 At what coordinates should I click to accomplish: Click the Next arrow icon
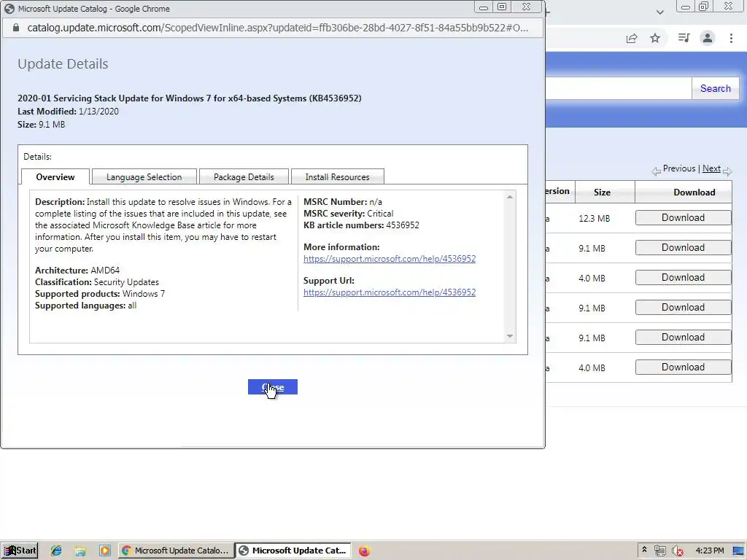click(727, 171)
